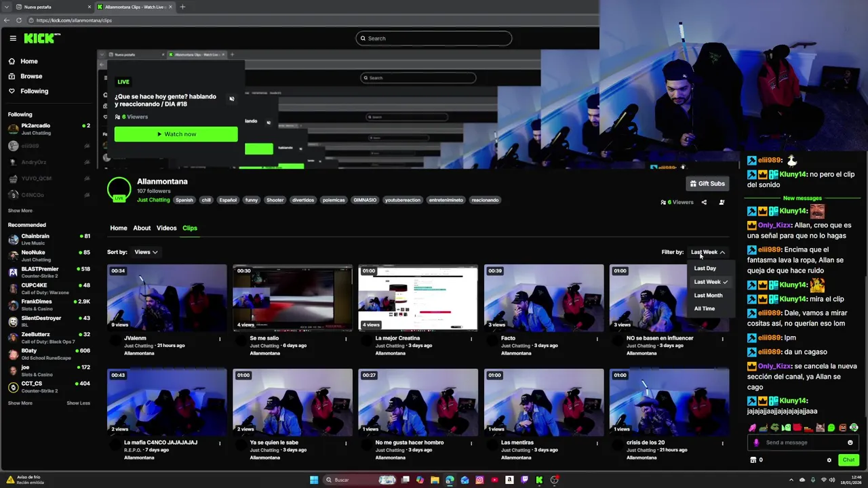
Task: Choose Last Month filter option
Action: [x=708, y=296]
